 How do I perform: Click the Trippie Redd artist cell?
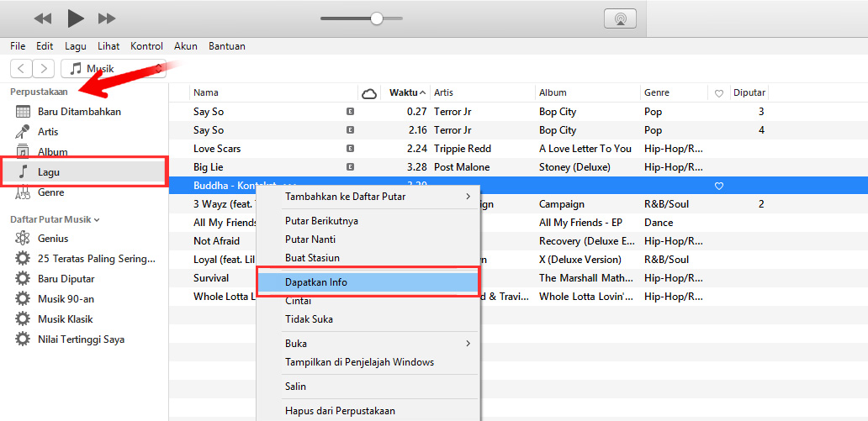pos(463,148)
